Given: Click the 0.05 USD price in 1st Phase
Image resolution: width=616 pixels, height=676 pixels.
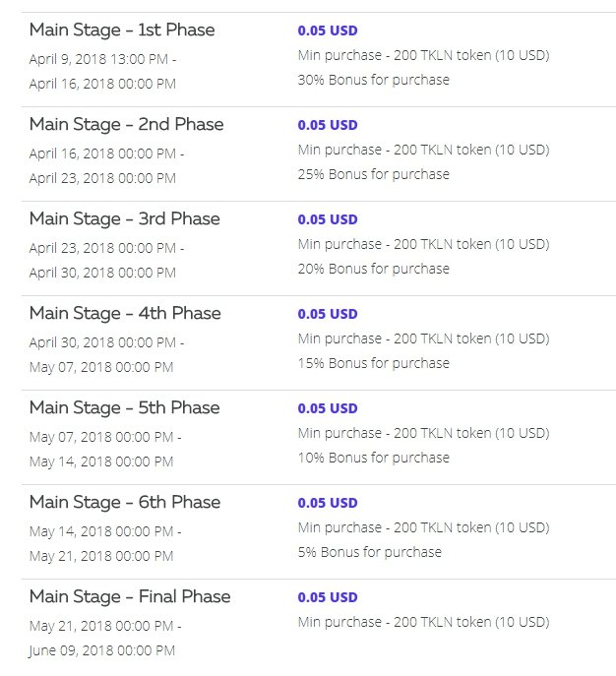Looking at the screenshot, I should [x=328, y=31].
